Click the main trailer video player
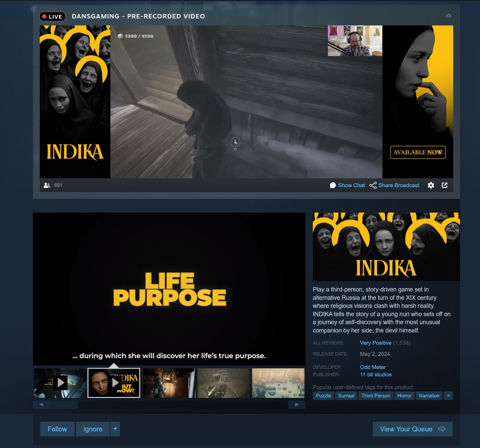The width and height of the screenshot is (480, 448). click(x=169, y=289)
